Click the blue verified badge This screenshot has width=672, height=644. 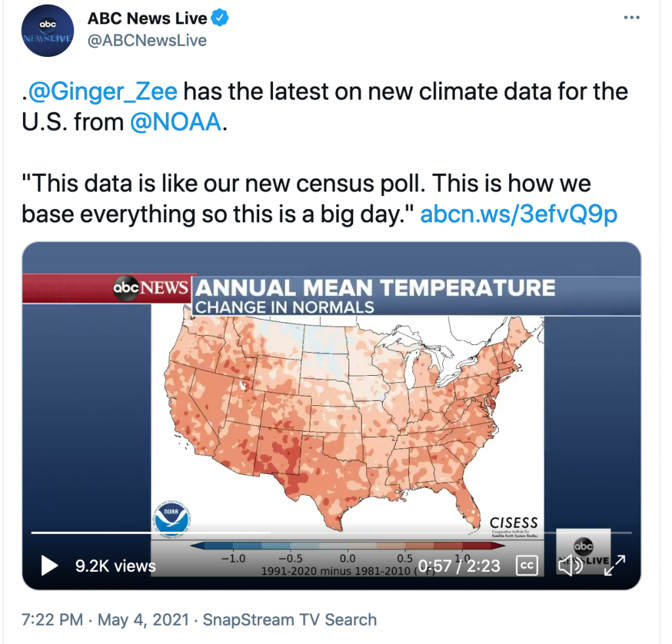[220, 18]
